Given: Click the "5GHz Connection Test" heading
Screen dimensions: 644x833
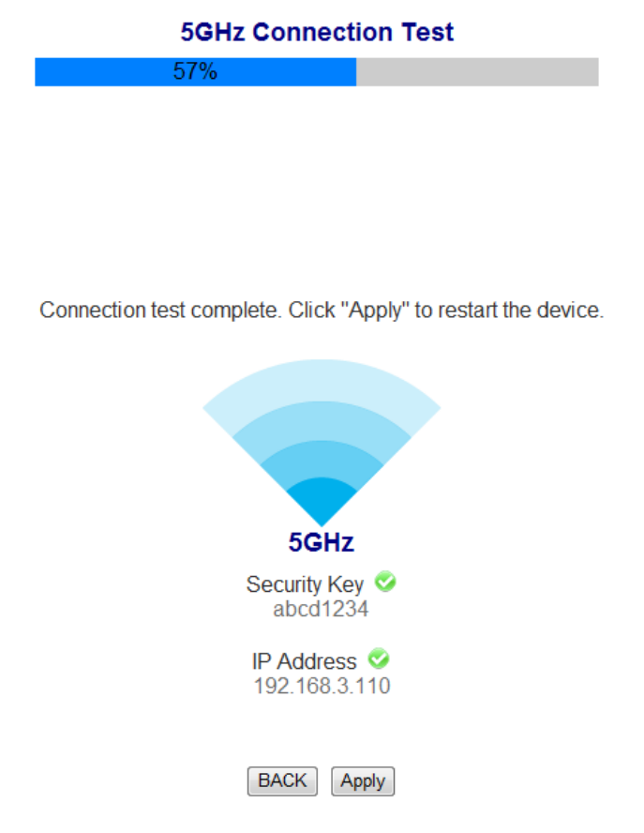Looking at the screenshot, I should point(317,32).
